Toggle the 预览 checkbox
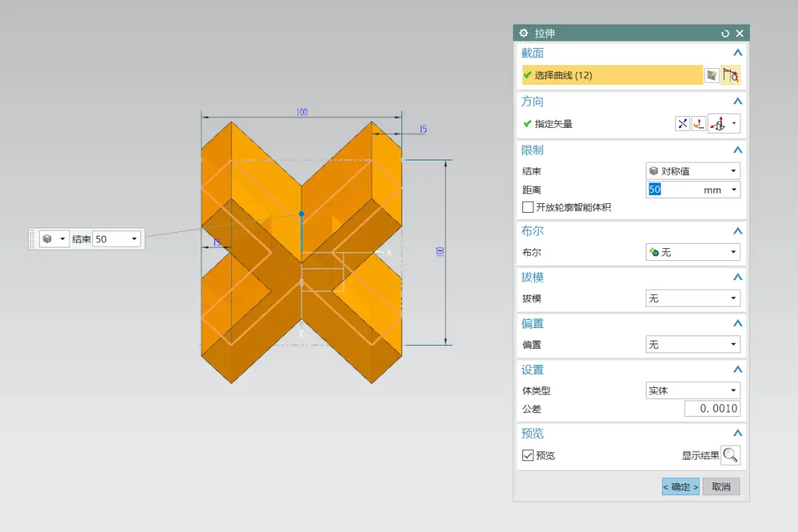Image resolution: width=798 pixels, height=532 pixels. point(528,455)
